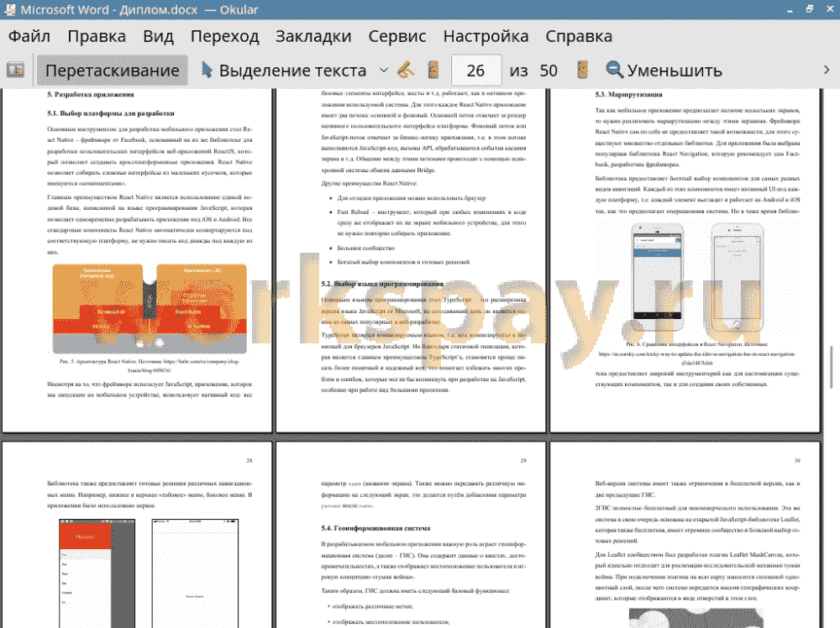
Task: Minimize the Okular window
Action: point(790,9)
